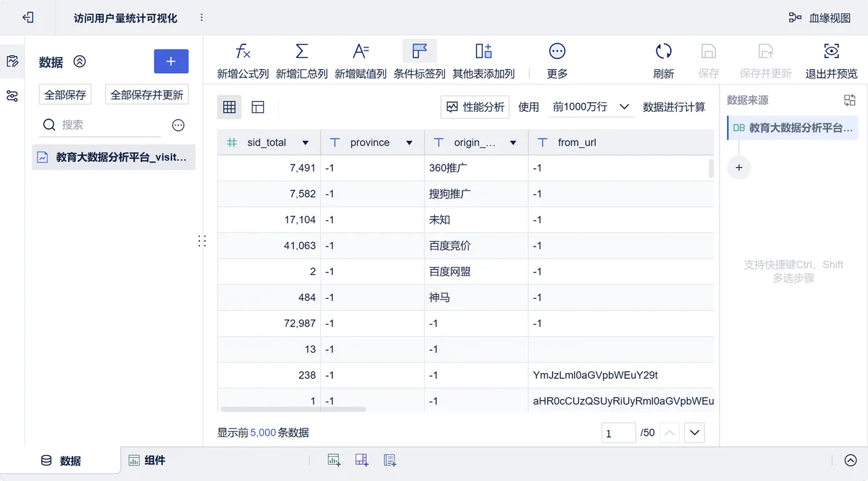
Task: Go to next page with down arrow
Action: [694, 433]
